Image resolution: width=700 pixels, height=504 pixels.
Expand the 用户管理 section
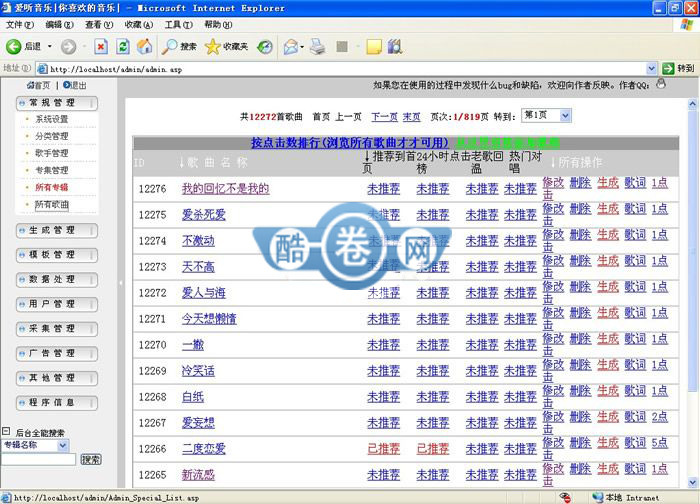coord(57,304)
